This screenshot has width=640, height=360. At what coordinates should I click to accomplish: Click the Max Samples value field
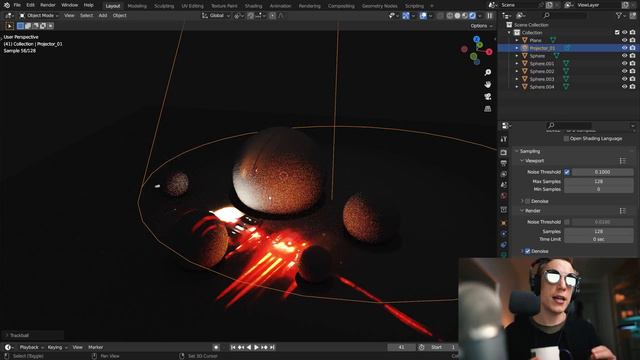pyautogui.click(x=598, y=181)
